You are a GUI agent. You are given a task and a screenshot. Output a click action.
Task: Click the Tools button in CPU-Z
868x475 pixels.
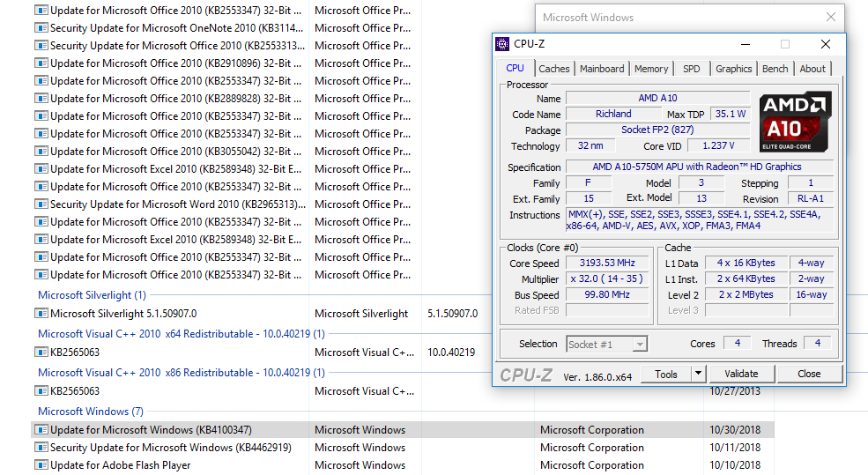point(666,375)
